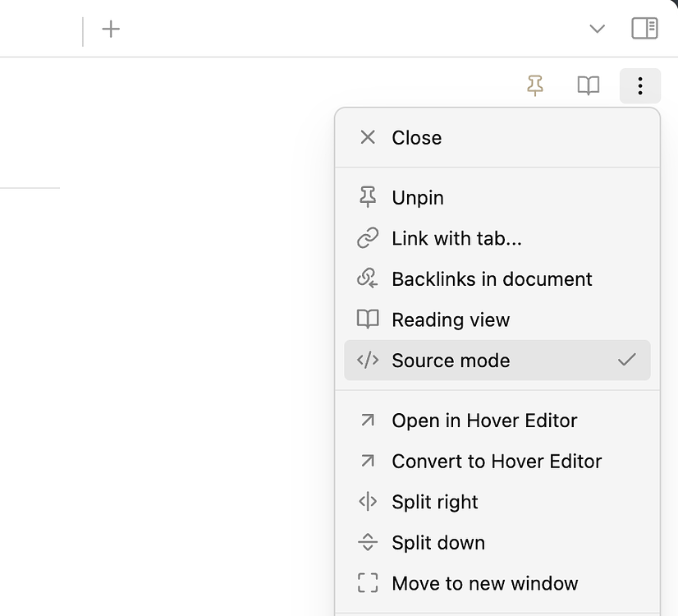The width and height of the screenshot is (678, 616).
Task: Select Convert to Hover Editor
Action: (497, 461)
